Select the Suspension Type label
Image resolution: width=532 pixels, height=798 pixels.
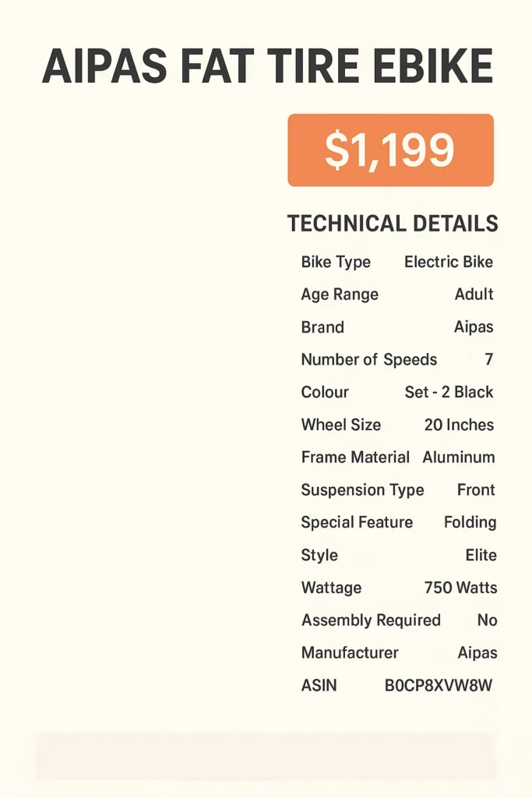coord(362,490)
